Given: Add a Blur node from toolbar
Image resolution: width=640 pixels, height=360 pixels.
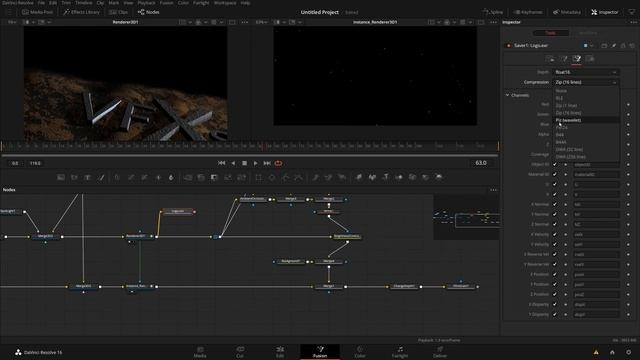Looking at the screenshot, I should (x=171, y=177).
